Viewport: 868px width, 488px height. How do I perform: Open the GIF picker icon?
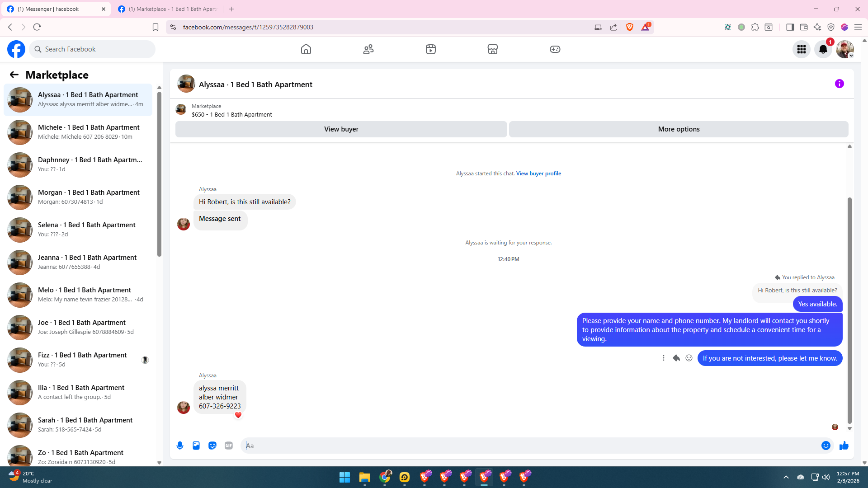(229, 446)
